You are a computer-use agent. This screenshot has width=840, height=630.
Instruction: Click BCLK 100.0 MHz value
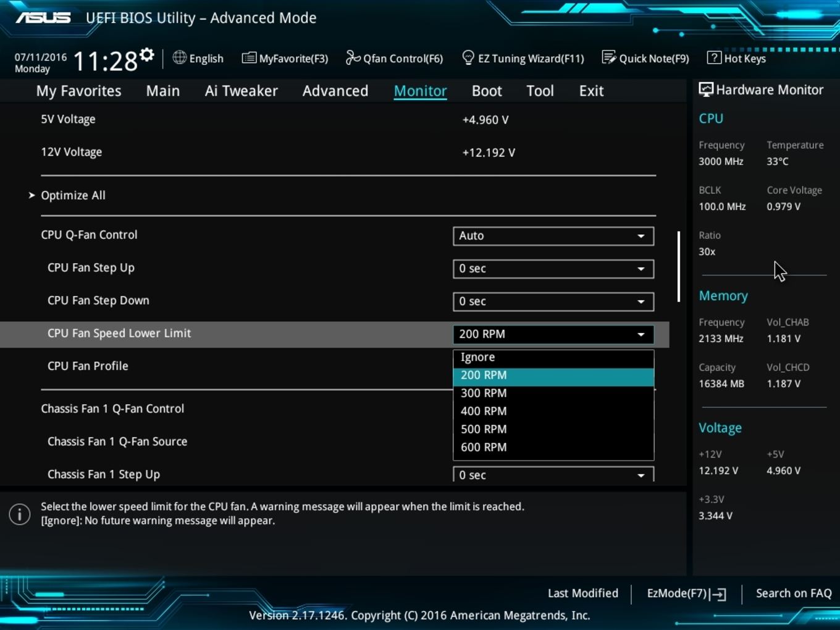pos(722,207)
